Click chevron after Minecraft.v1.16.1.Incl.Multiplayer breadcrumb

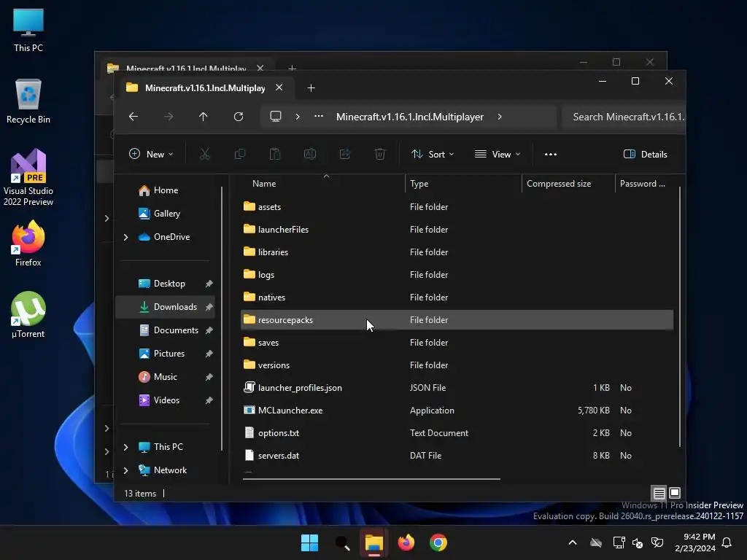(499, 117)
